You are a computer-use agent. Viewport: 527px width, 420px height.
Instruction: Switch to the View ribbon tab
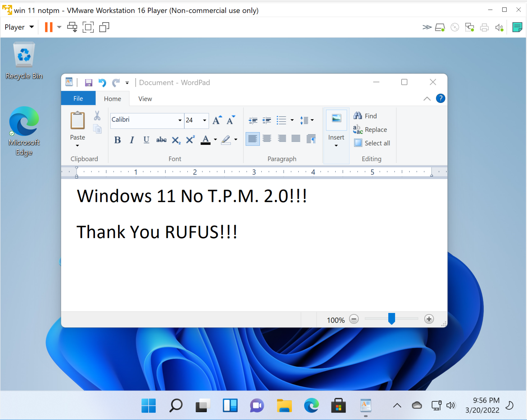(x=145, y=99)
